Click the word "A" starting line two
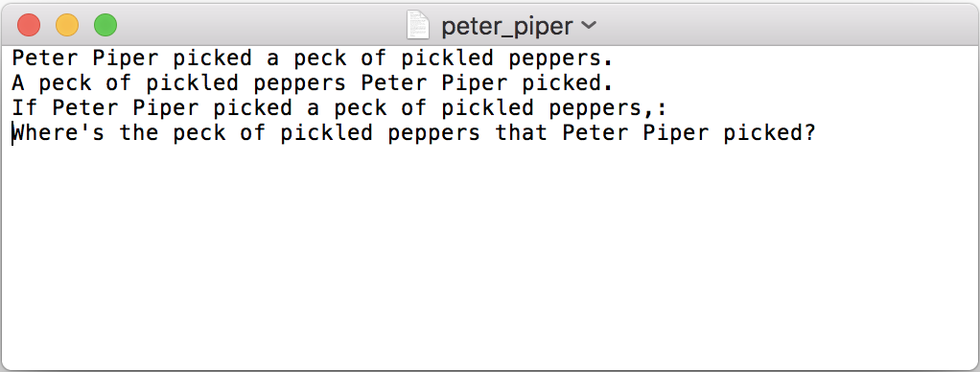Screen dimensions: 980x372 (19, 83)
